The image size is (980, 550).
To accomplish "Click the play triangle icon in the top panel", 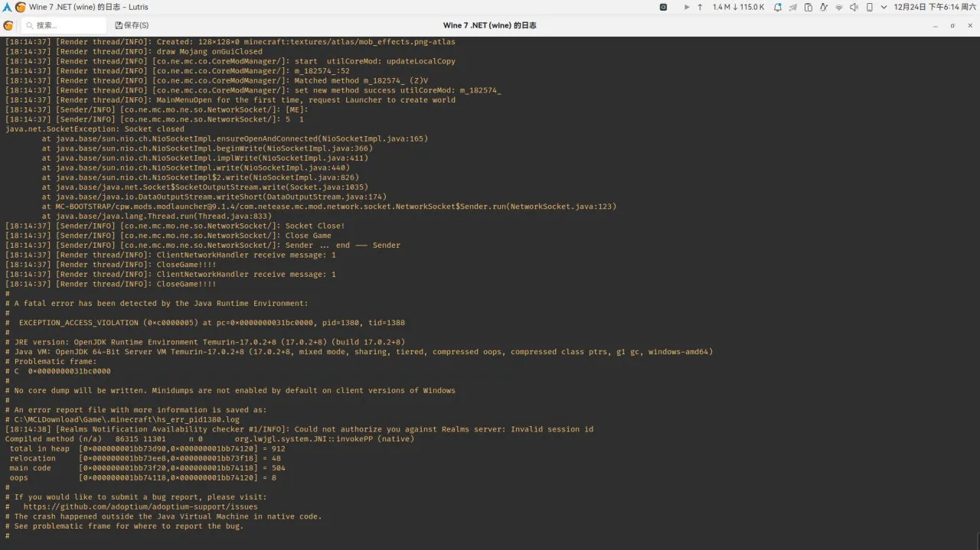I will (x=686, y=7).
